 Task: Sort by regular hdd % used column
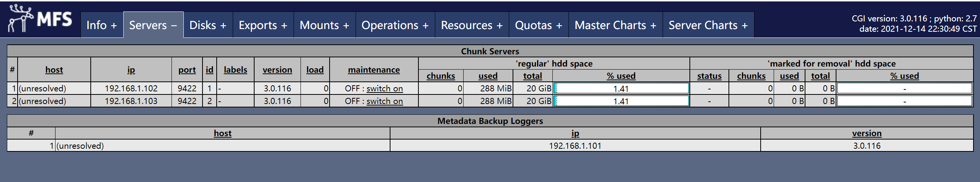pyautogui.click(x=621, y=76)
